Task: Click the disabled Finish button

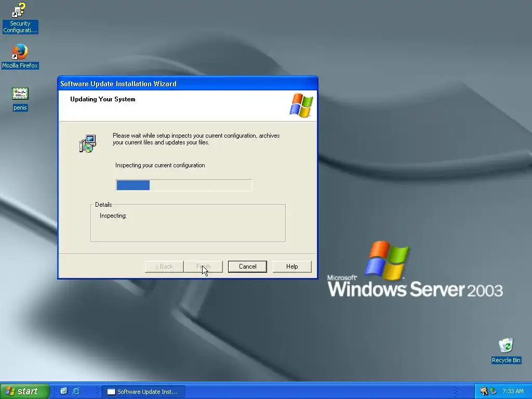Action: pos(203,267)
